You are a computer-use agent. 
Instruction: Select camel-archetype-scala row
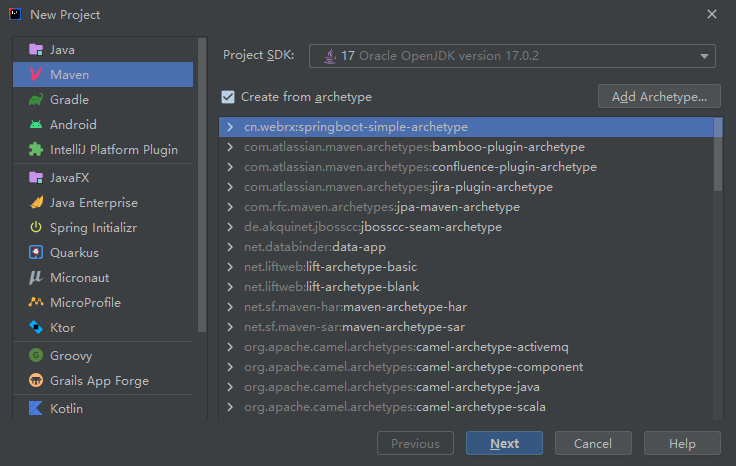[466, 407]
